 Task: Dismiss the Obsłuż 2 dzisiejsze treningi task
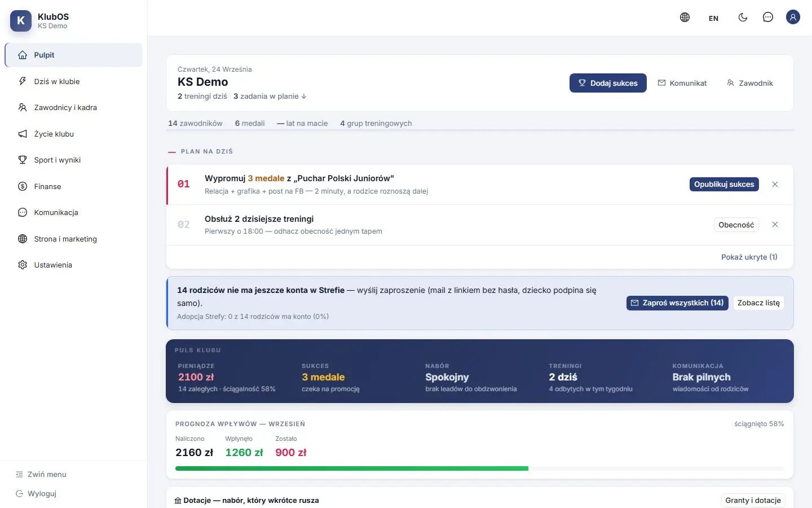(775, 225)
